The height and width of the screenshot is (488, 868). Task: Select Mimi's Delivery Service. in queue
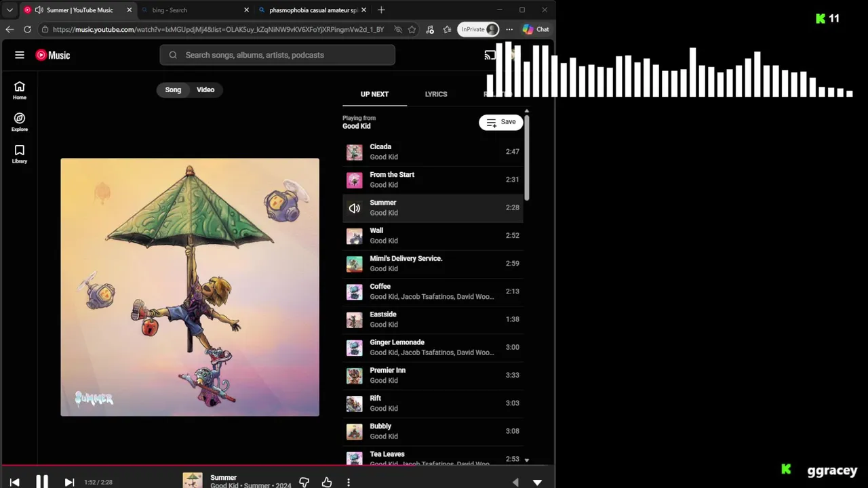[433, 264]
